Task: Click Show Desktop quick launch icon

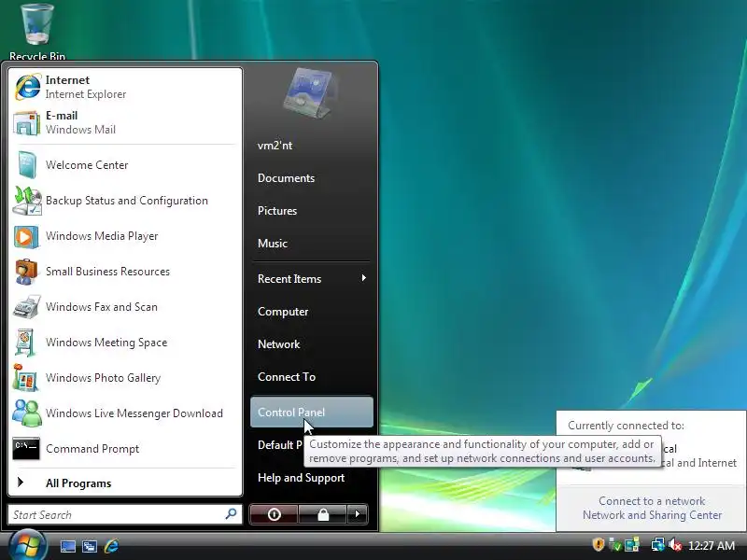Action: click(67, 546)
